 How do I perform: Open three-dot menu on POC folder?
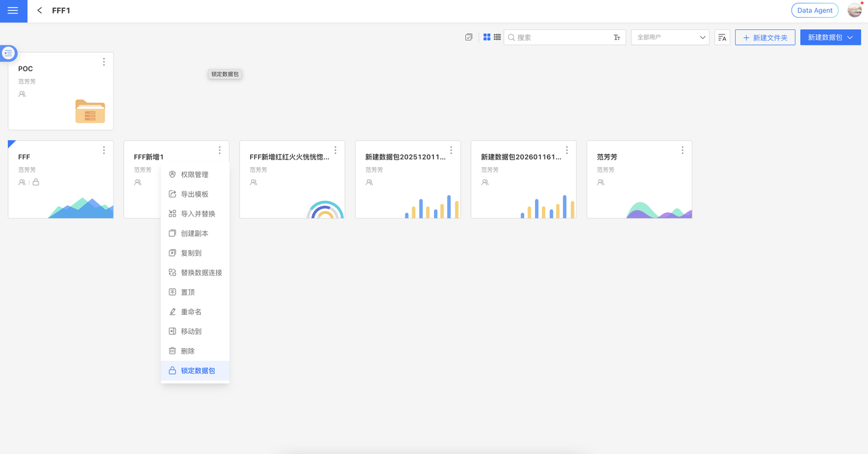point(104,62)
